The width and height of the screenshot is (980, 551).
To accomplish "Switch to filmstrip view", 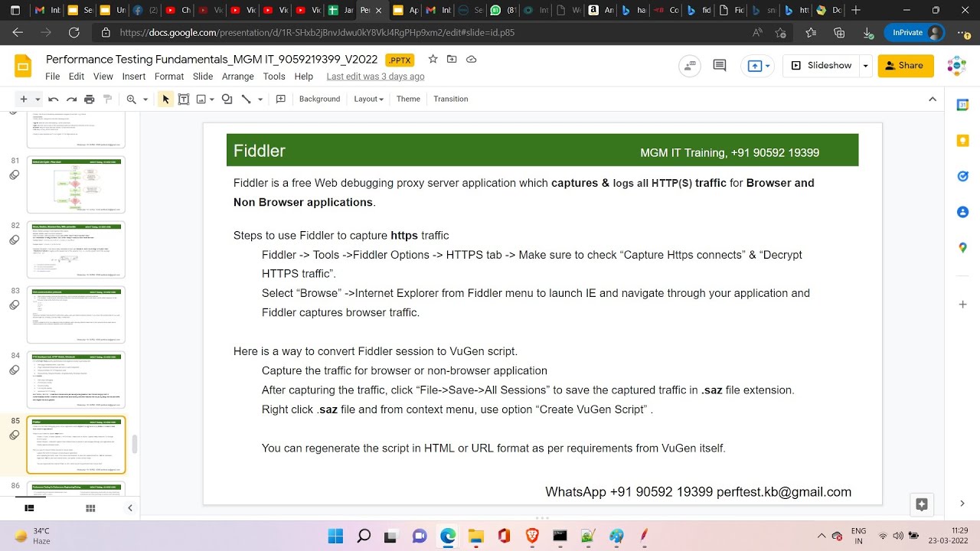I will 29,508.
